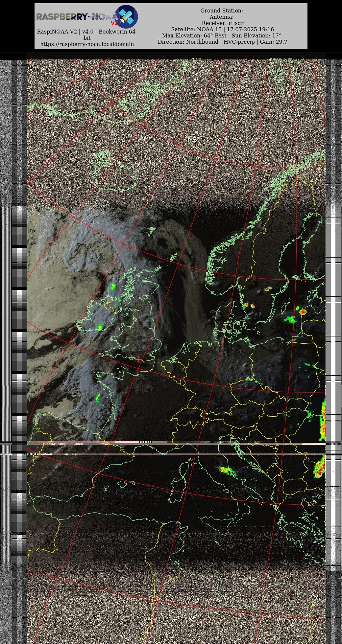Click the https://raspberry-noaa.localdomain URL text
This screenshot has width=342, height=644.
click(87, 44)
